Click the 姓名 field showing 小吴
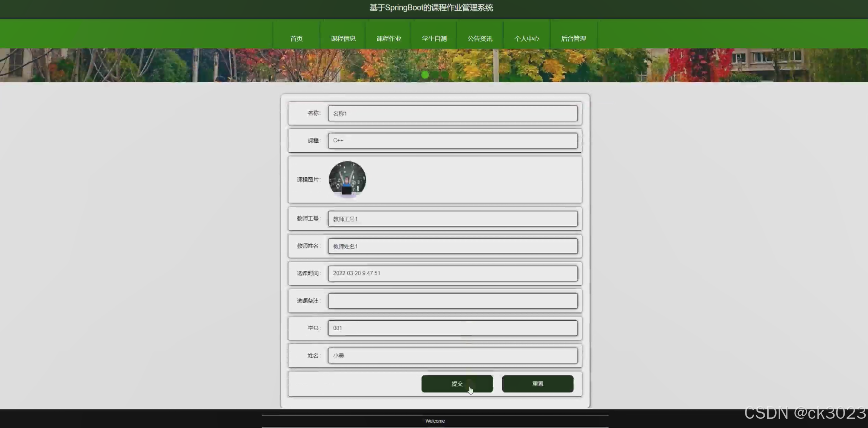The image size is (868, 428). [453, 356]
